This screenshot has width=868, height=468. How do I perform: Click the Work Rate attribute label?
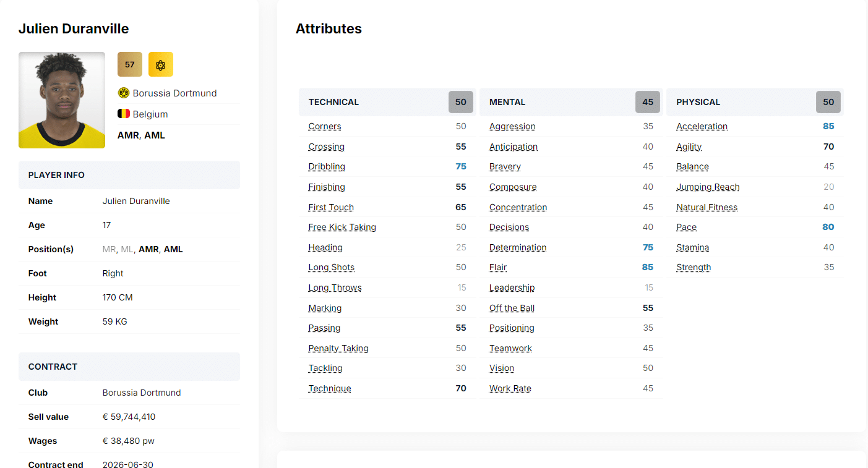(x=510, y=389)
